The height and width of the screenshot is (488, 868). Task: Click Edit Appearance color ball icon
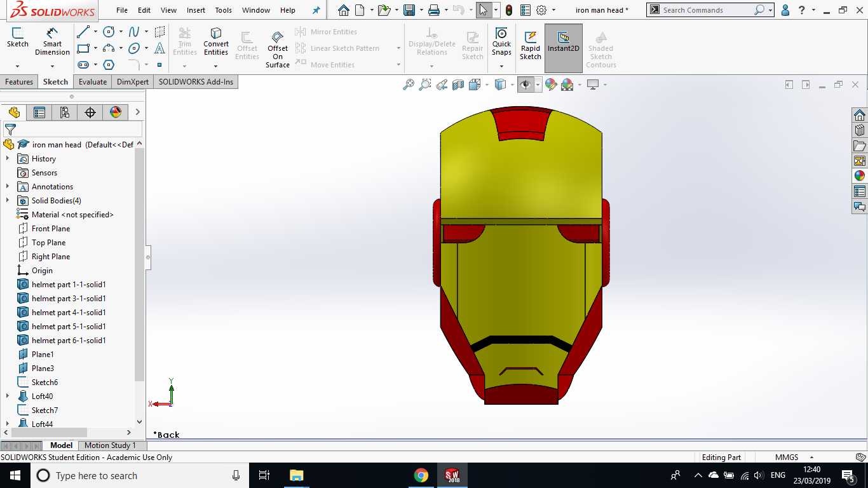pos(551,85)
